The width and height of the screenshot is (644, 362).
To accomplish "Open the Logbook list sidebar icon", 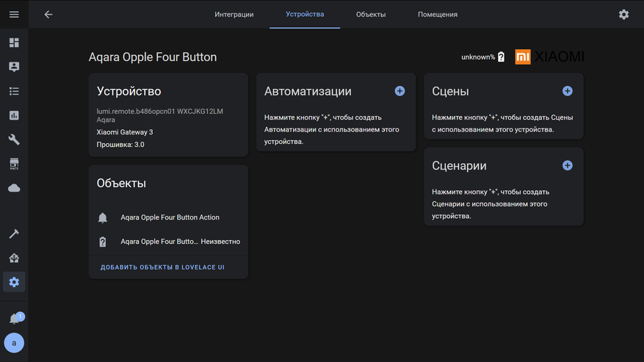I will (14, 91).
